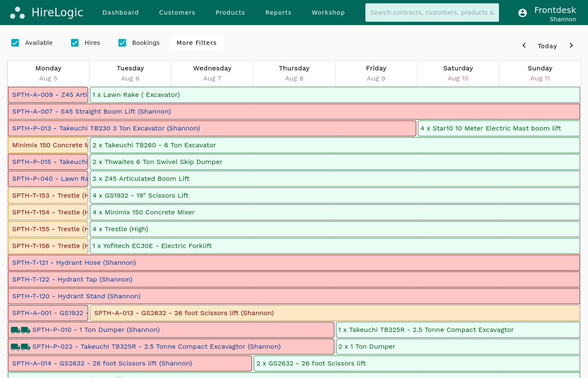Click the left chevron to view previous week
Screen dimensions: 588x378
pyautogui.click(x=524, y=45)
